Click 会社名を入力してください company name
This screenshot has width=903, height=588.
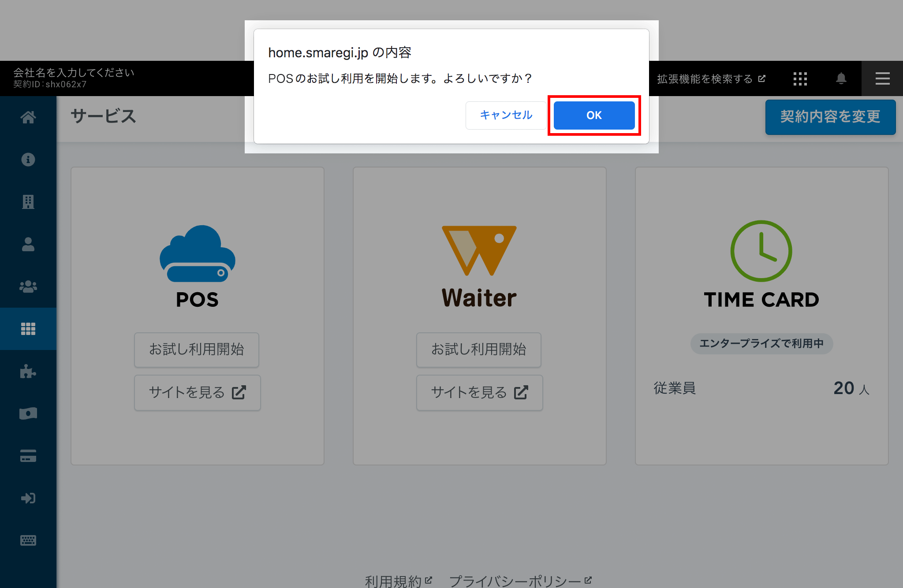click(74, 72)
